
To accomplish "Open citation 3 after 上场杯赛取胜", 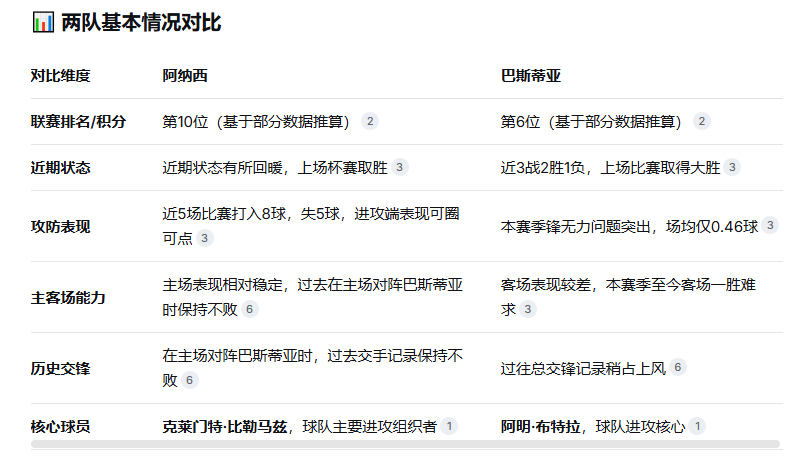I will click(400, 167).
